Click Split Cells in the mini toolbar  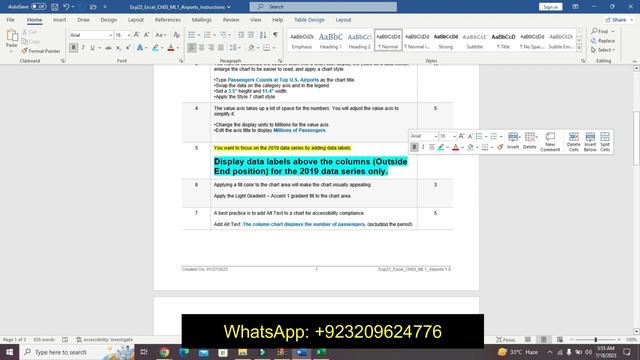click(x=605, y=142)
